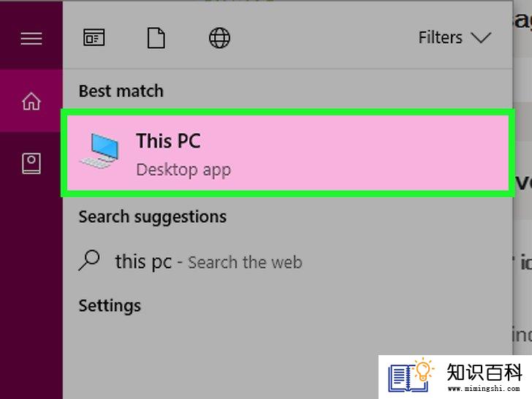The height and width of the screenshot is (399, 532).
Task: Click the lightbulb book logo icon
Action: (x=411, y=375)
